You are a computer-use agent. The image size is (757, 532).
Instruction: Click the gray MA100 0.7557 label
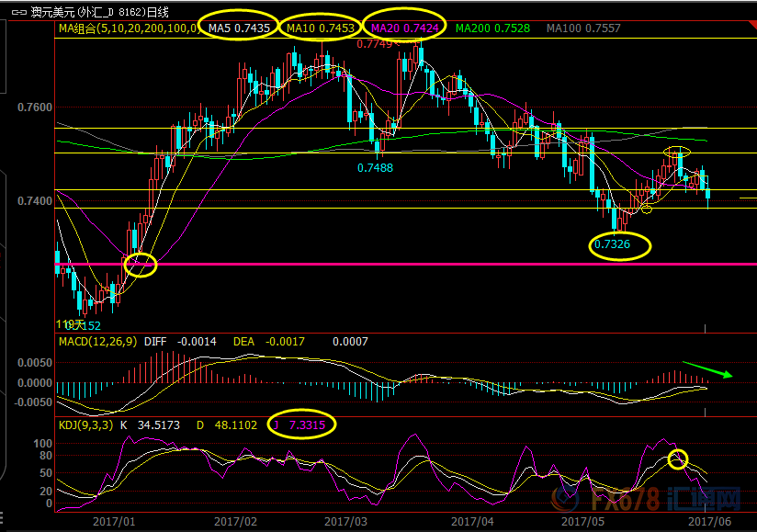[582, 28]
